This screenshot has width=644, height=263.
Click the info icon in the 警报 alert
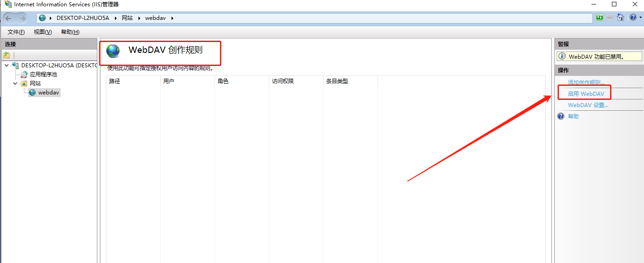coord(562,56)
